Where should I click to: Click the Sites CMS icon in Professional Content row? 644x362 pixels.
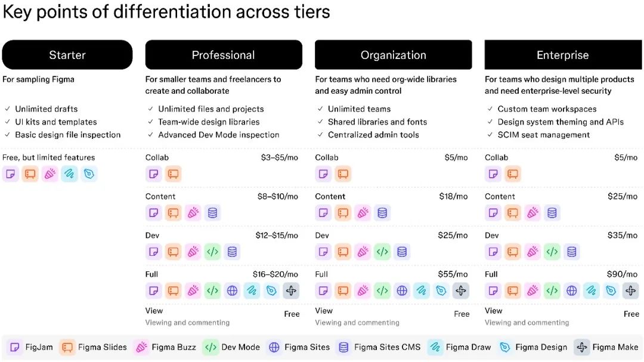click(212, 213)
